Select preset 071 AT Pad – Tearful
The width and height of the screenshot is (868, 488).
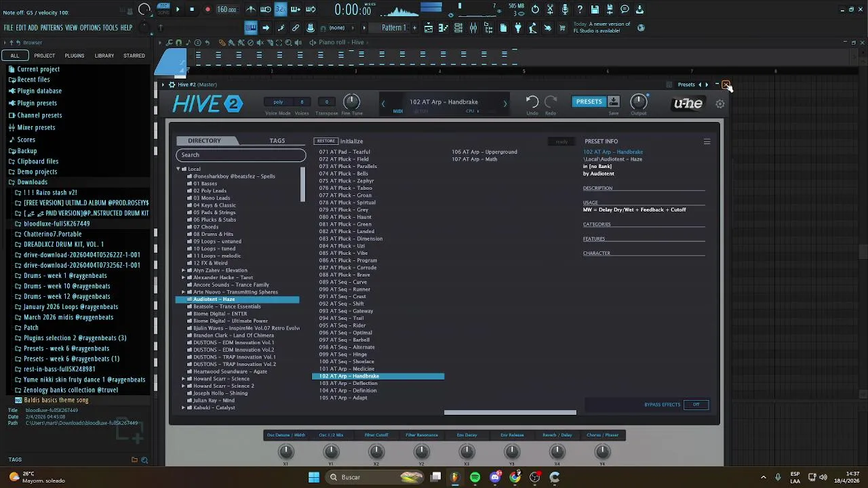[344, 152]
